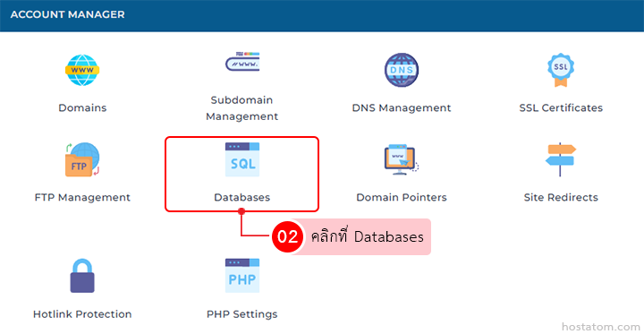644x334 pixels.
Task: Select the PHP Settings label
Action: 242,314
